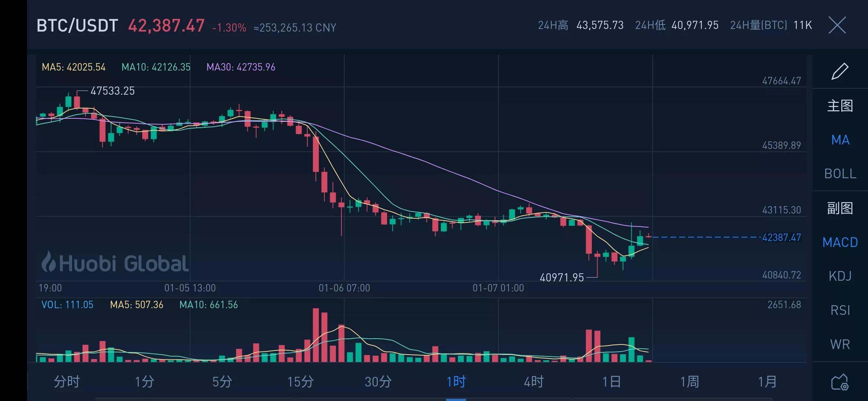Click the 24H高 high price value

pyautogui.click(x=600, y=25)
